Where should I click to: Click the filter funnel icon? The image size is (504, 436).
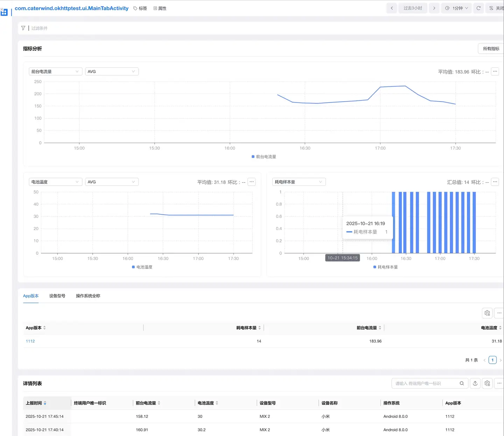[23, 28]
